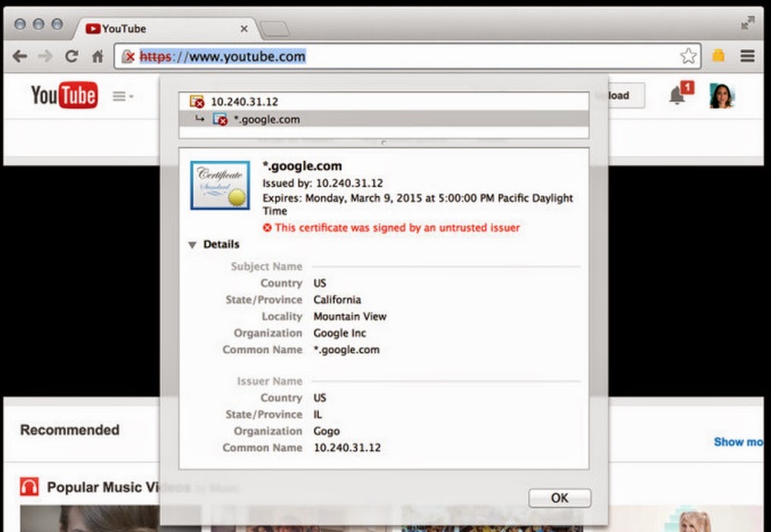This screenshot has height=532, width=771.
Task: Click the Locality value Mountain View
Action: click(x=350, y=316)
